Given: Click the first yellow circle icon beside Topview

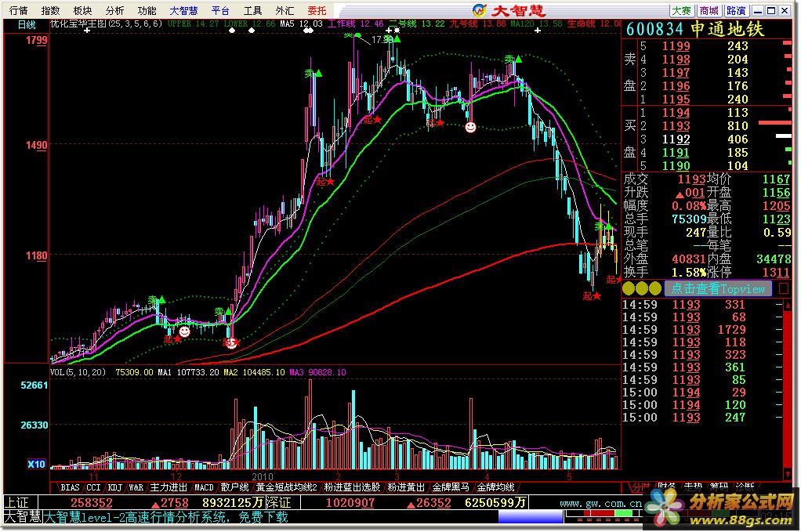Looking at the screenshot, I should pos(629,289).
